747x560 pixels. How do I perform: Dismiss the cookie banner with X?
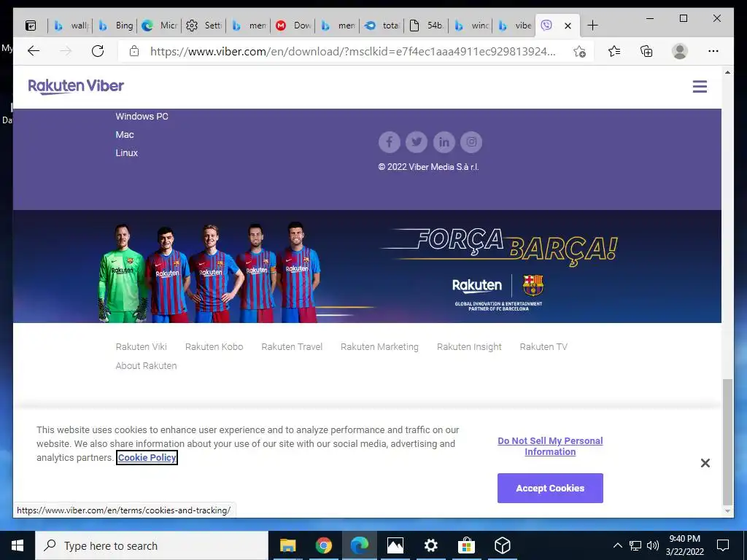(705, 463)
